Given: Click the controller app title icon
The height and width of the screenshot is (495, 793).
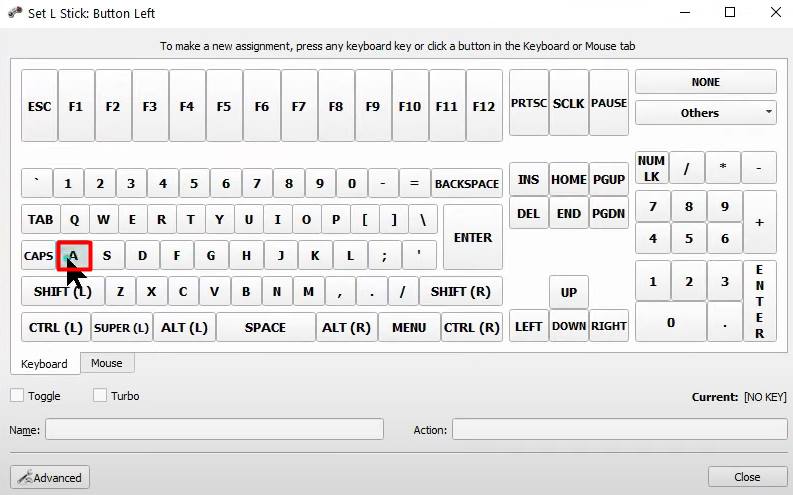Looking at the screenshot, I should tap(15, 12).
